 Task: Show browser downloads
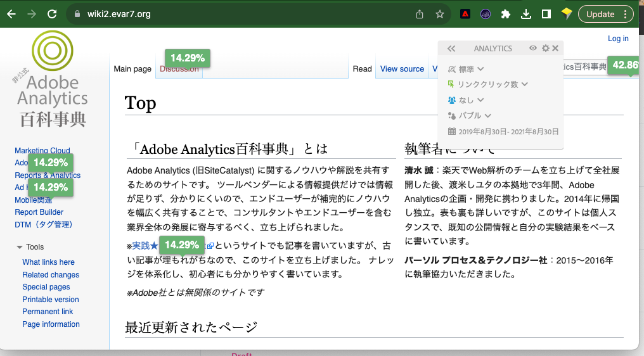point(525,15)
